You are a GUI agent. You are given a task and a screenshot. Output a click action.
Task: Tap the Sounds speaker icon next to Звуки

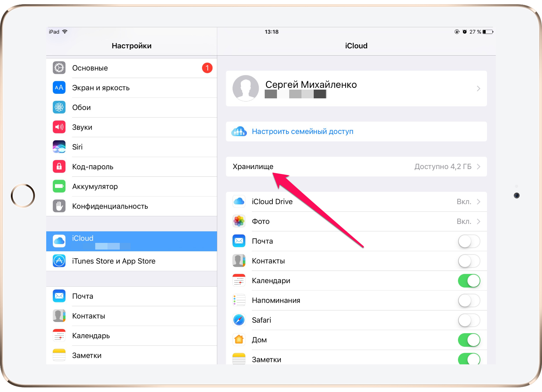click(59, 127)
